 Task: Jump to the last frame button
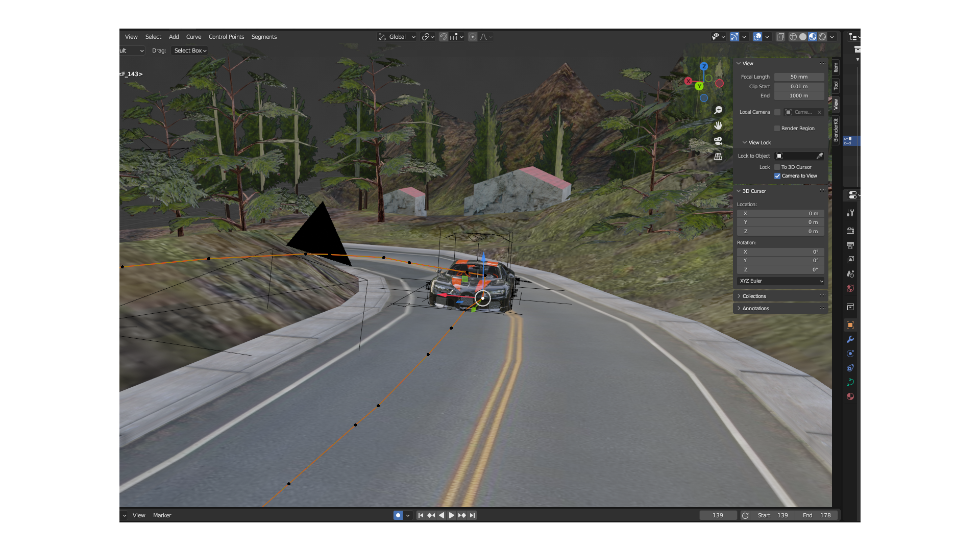point(473,515)
